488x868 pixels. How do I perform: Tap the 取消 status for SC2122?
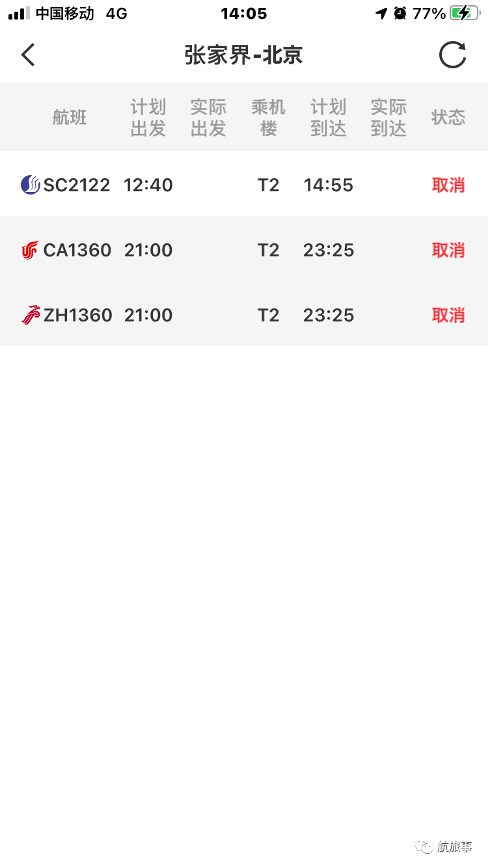pyautogui.click(x=448, y=185)
